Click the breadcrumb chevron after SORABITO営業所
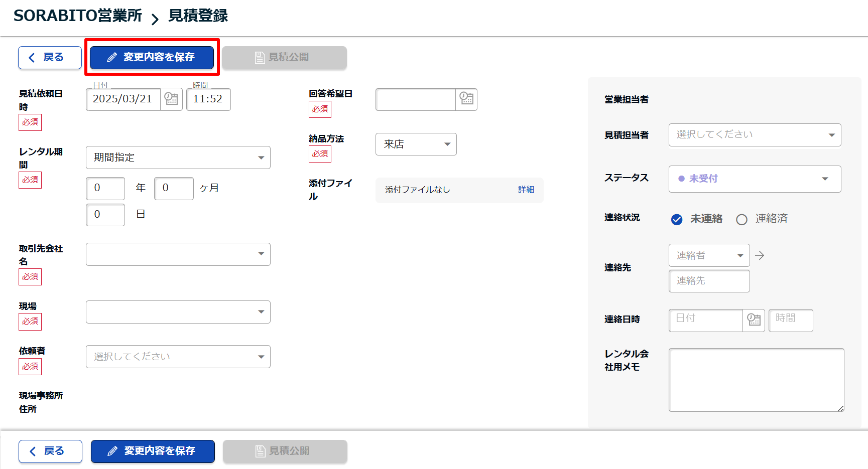The width and height of the screenshot is (868, 469). coord(155,19)
